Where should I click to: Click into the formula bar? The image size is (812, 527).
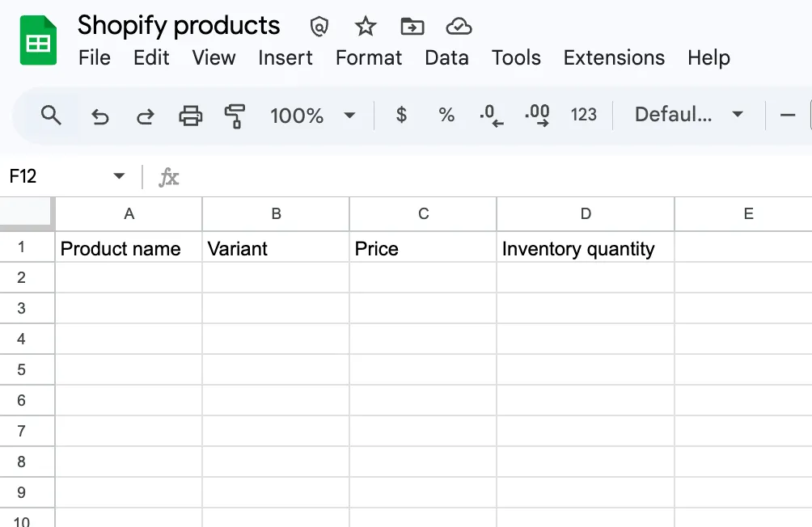[497, 176]
